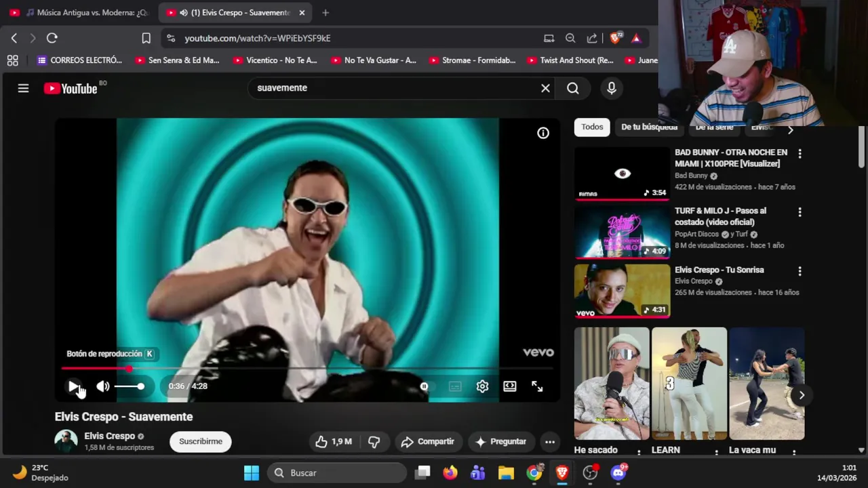Open a new browser tab

[x=325, y=13]
